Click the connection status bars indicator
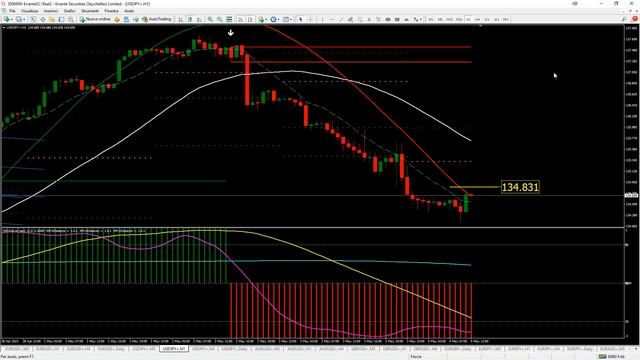The width and height of the screenshot is (640, 360). point(602,357)
